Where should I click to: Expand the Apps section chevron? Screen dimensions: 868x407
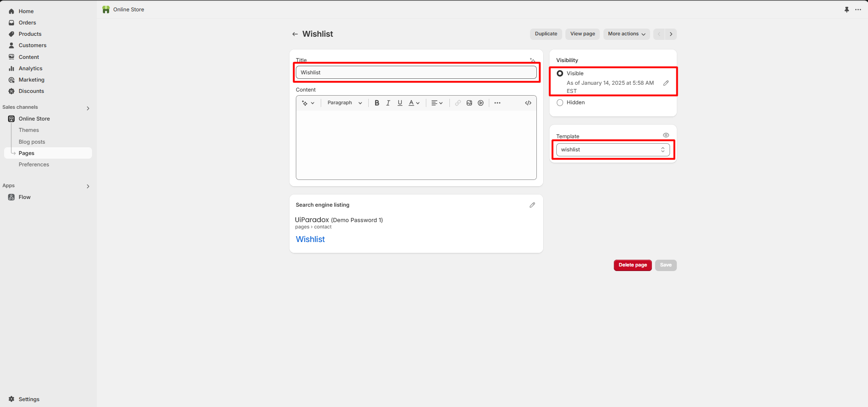coord(88,186)
